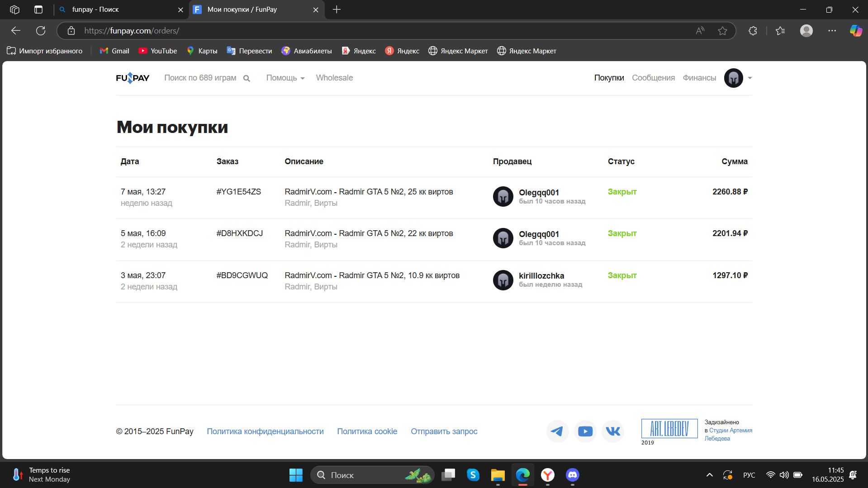Click Olegqq001 avatar in order #YG1E54ZS row
The image size is (868, 488).
tap(503, 196)
